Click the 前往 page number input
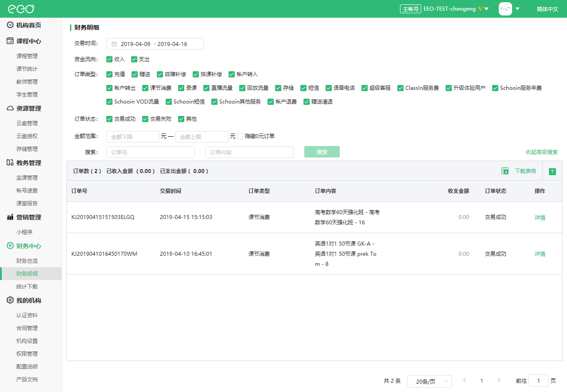 pyautogui.click(x=539, y=380)
